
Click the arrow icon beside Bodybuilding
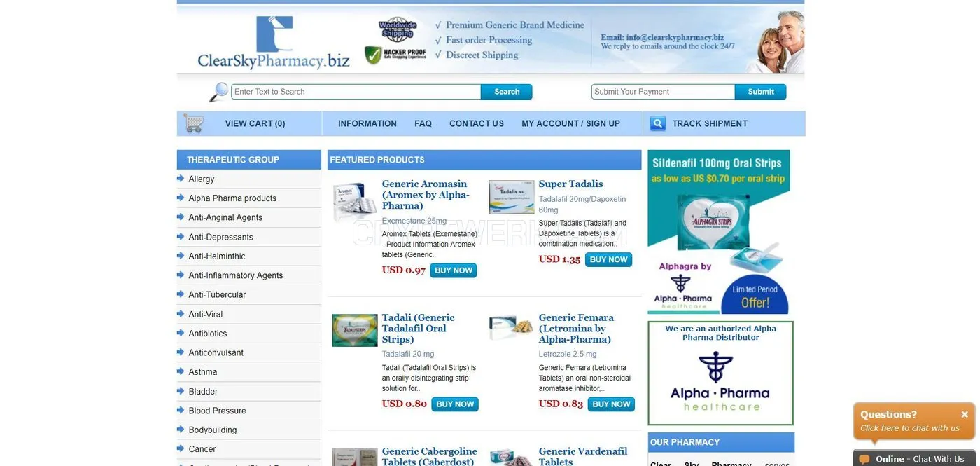click(181, 430)
